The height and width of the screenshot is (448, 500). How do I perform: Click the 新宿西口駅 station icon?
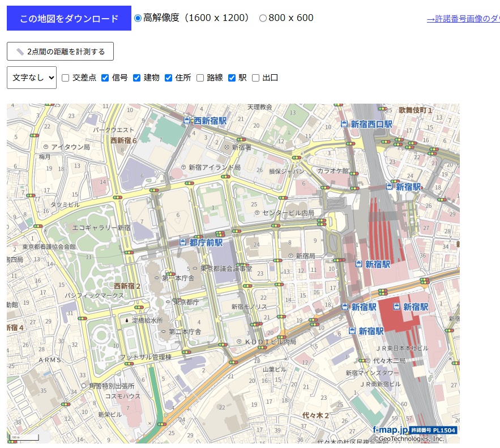point(344,123)
